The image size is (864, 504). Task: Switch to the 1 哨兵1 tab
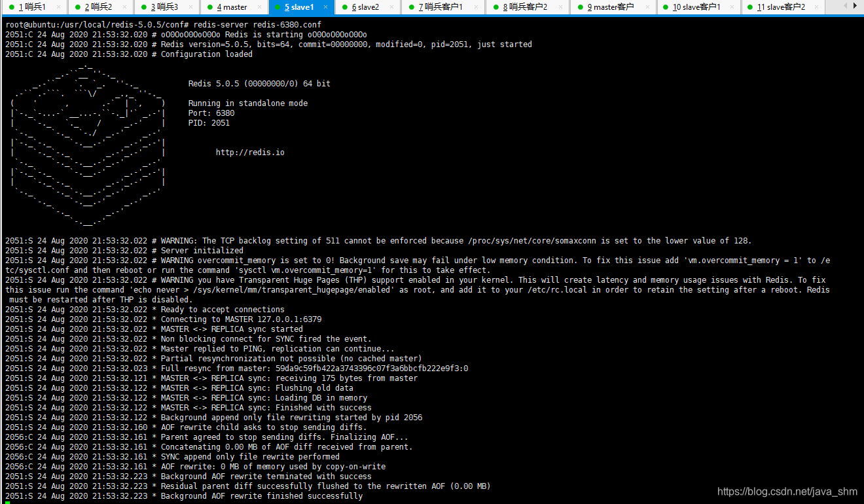pyautogui.click(x=33, y=7)
